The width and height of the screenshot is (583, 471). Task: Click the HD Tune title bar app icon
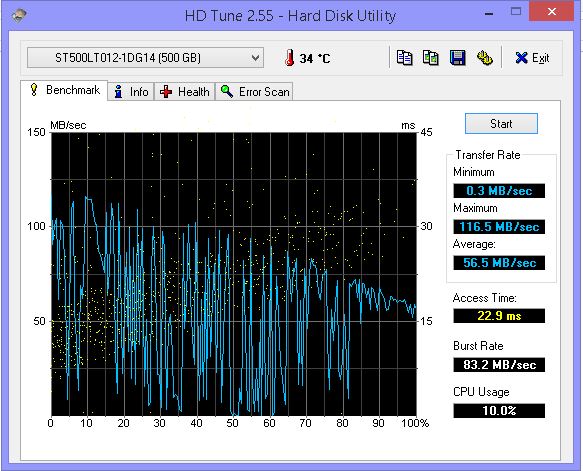tap(19, 16)
